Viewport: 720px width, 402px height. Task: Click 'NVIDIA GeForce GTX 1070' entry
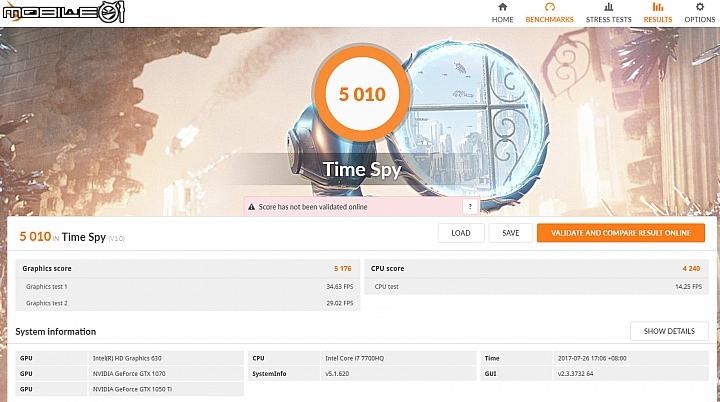click(129, 374)
